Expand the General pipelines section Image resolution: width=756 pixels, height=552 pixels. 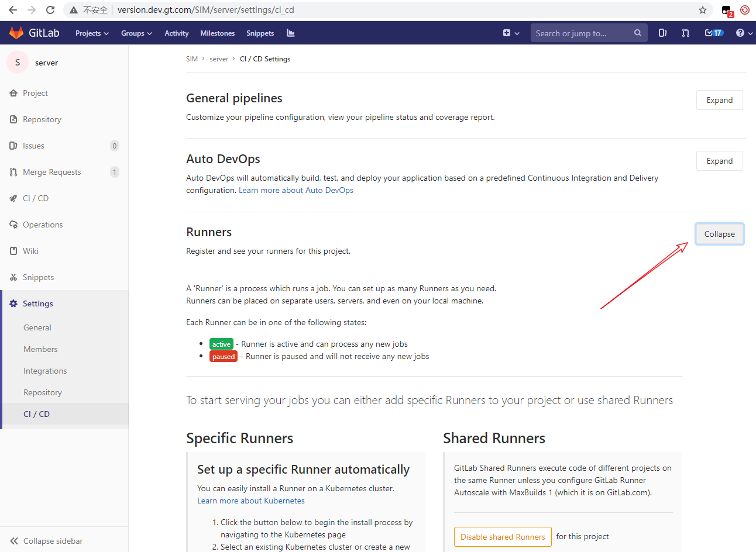pos(719,100)
